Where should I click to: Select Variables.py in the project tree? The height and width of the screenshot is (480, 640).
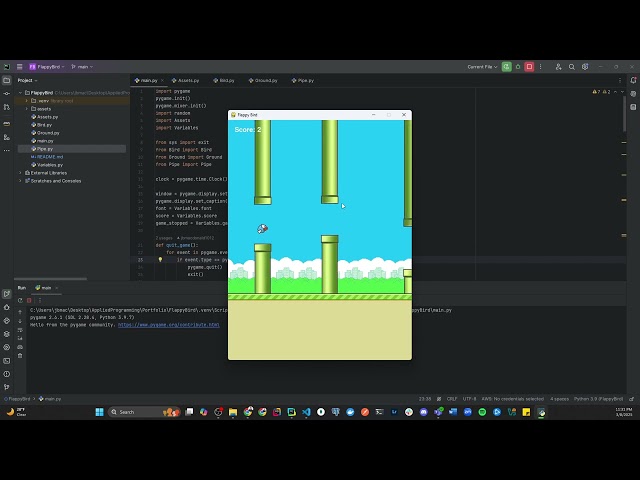point(47,165)
